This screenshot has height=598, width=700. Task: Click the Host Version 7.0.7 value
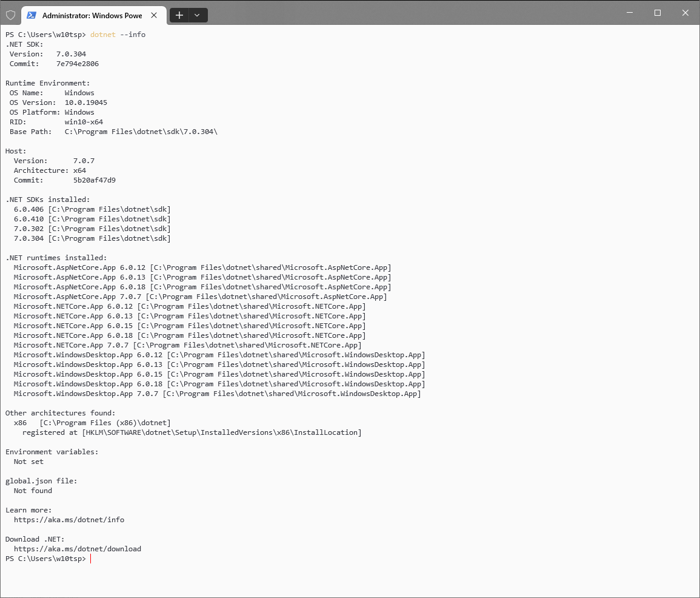point(84,161)
